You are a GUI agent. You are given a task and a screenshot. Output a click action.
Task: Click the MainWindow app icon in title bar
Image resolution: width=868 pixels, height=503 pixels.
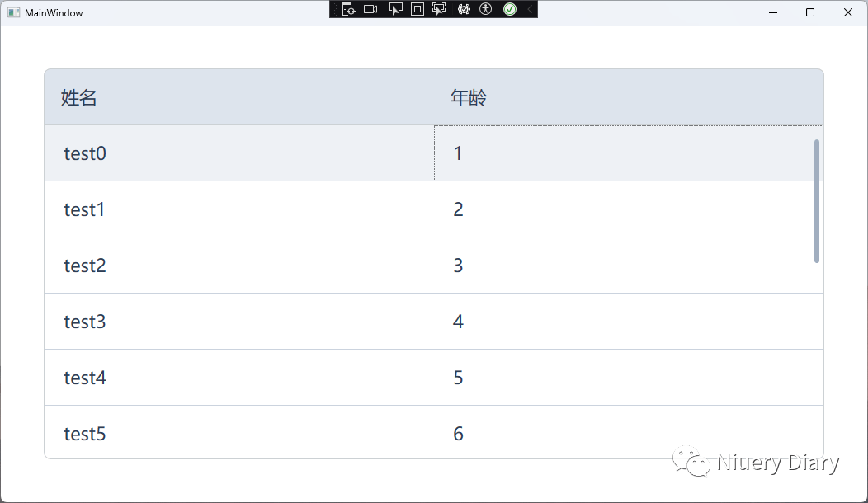pyautogui.click(x=13, y=12)
